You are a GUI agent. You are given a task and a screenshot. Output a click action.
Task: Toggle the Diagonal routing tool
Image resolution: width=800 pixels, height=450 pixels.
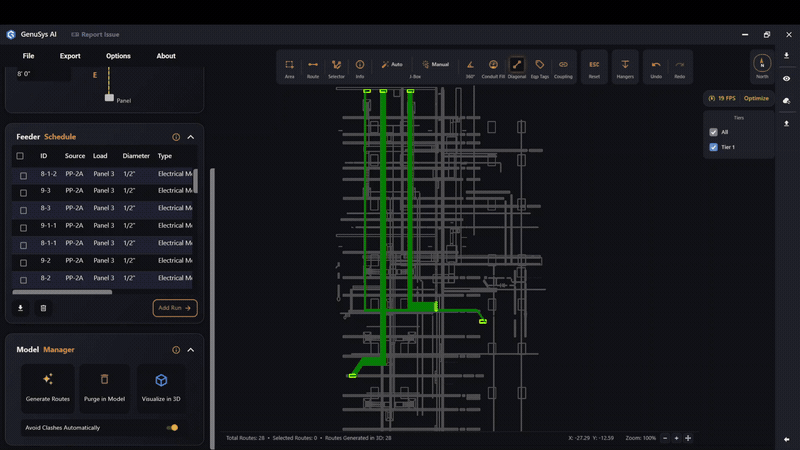[516, 68]
